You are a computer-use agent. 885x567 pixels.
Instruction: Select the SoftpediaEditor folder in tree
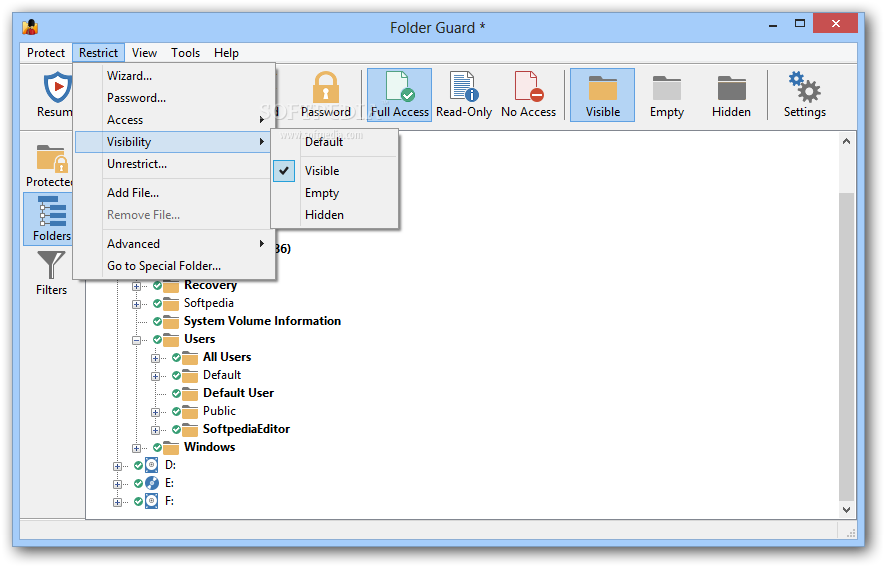coord(246,429)
